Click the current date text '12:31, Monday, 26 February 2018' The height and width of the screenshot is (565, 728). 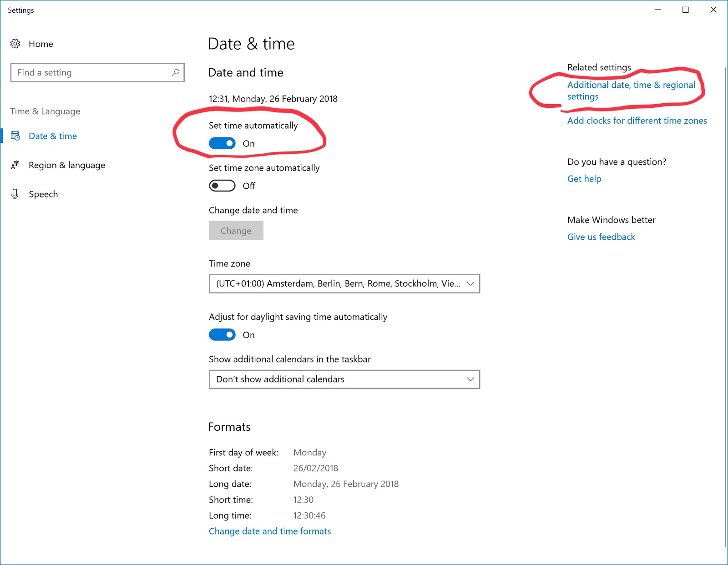click(273, 99)
